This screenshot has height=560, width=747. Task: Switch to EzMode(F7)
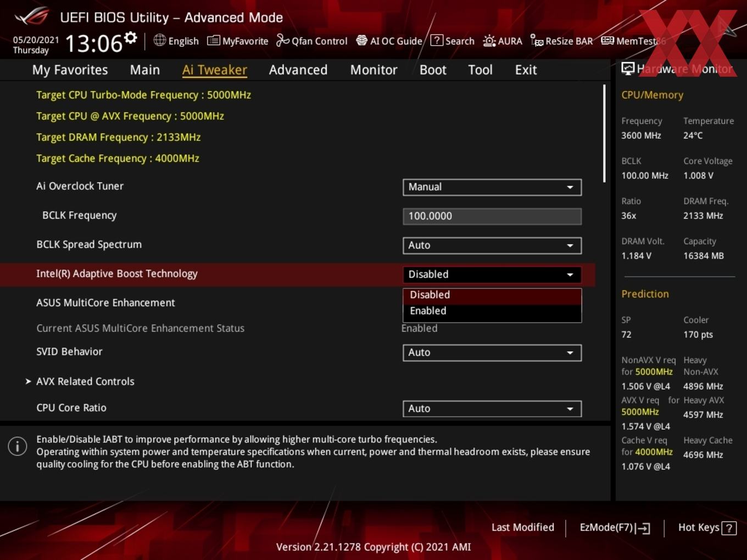[615, 528]
